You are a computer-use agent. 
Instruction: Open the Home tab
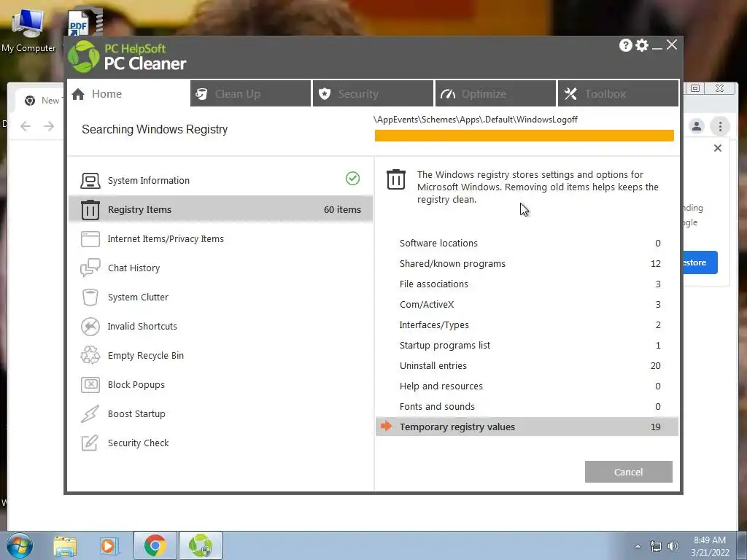128,93
